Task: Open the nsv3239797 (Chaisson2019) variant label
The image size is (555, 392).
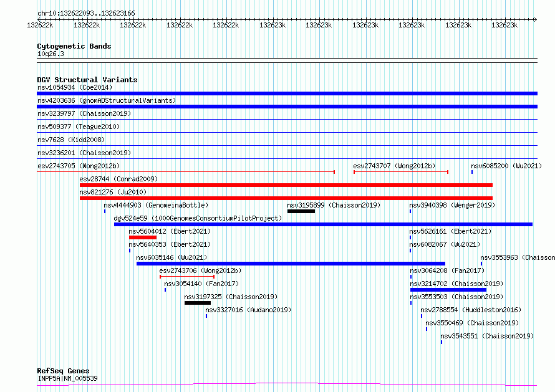Action: [x=84, y=113]
